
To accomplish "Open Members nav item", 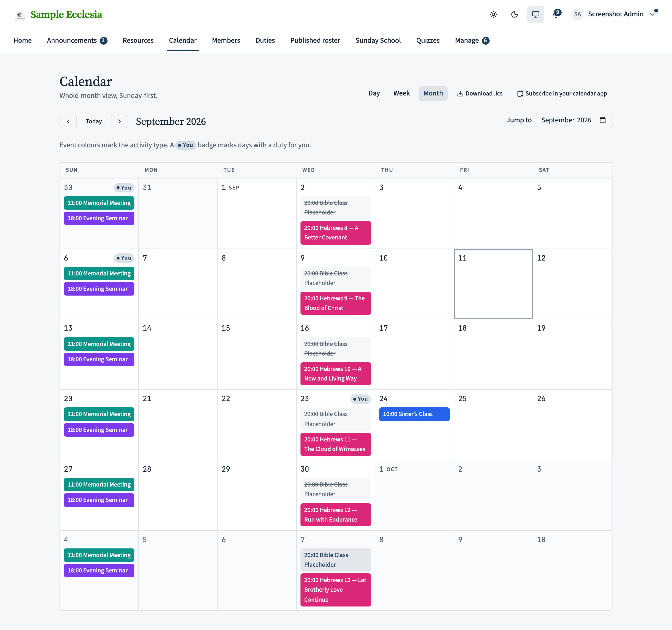I will [226, 41].
